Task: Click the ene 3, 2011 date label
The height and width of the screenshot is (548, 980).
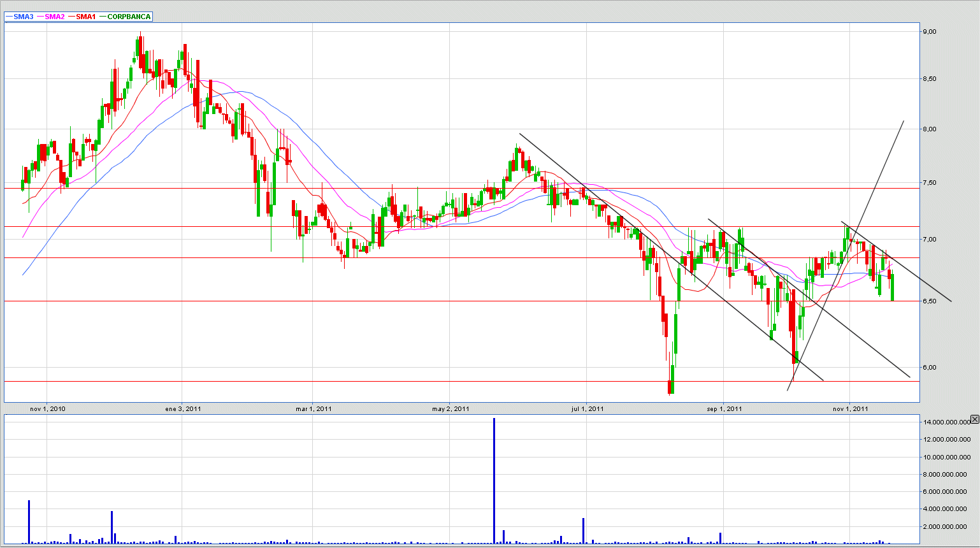Action: click(x=183, y=409)
